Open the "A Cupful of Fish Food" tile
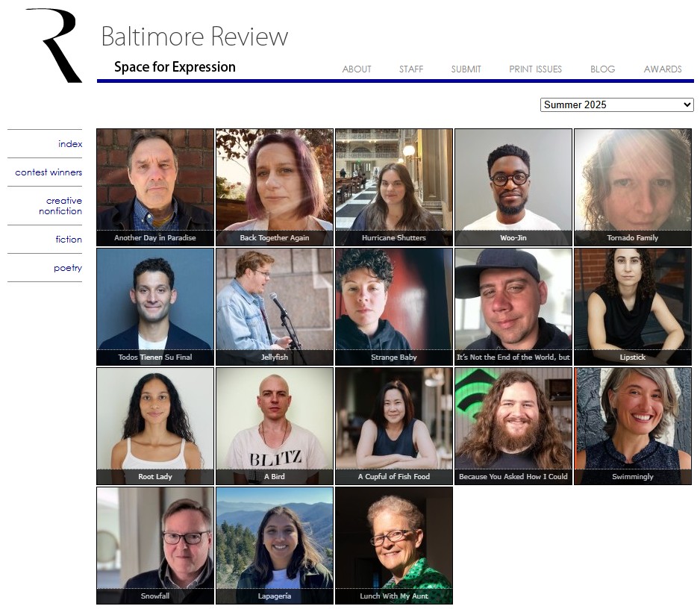The image size is (700, 612). coord(394,425)
